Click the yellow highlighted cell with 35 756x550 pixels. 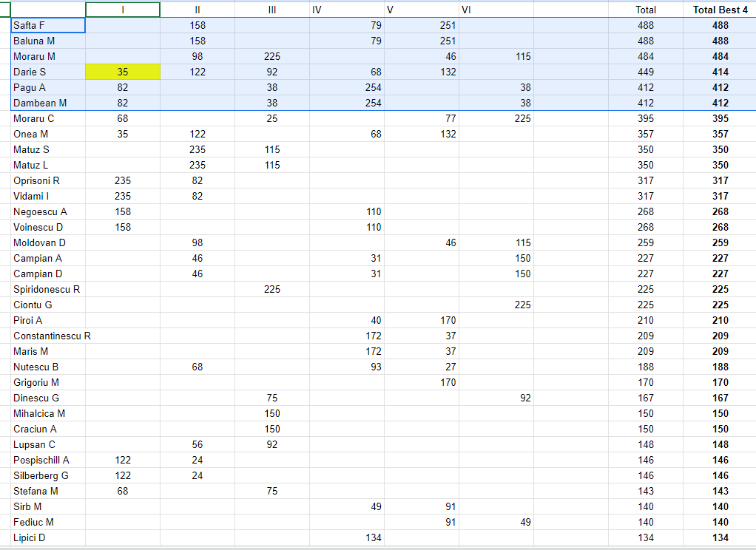pyautogui.click(x=123, y=72)
